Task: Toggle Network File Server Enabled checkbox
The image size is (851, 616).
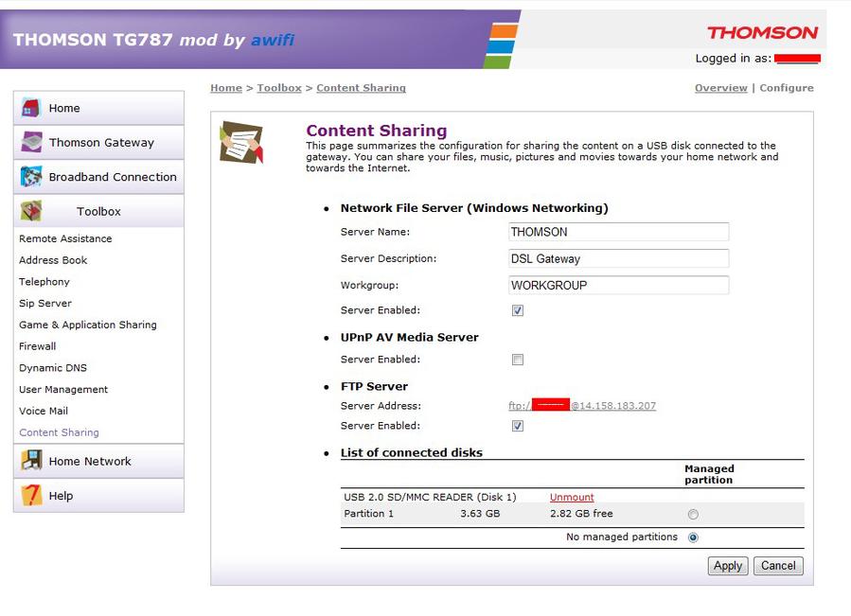Action: (x=518, y=310)
